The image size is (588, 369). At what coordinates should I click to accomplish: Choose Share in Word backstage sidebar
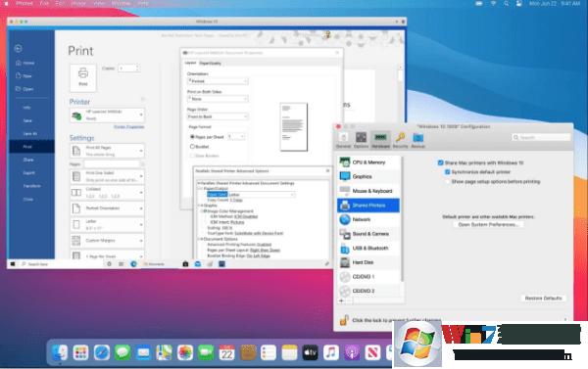point(28,160)
